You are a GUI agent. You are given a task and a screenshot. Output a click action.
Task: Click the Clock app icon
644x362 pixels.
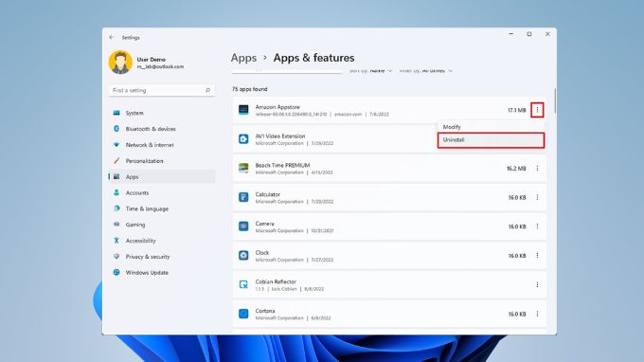pyautogui.click(x=243, y=256)
